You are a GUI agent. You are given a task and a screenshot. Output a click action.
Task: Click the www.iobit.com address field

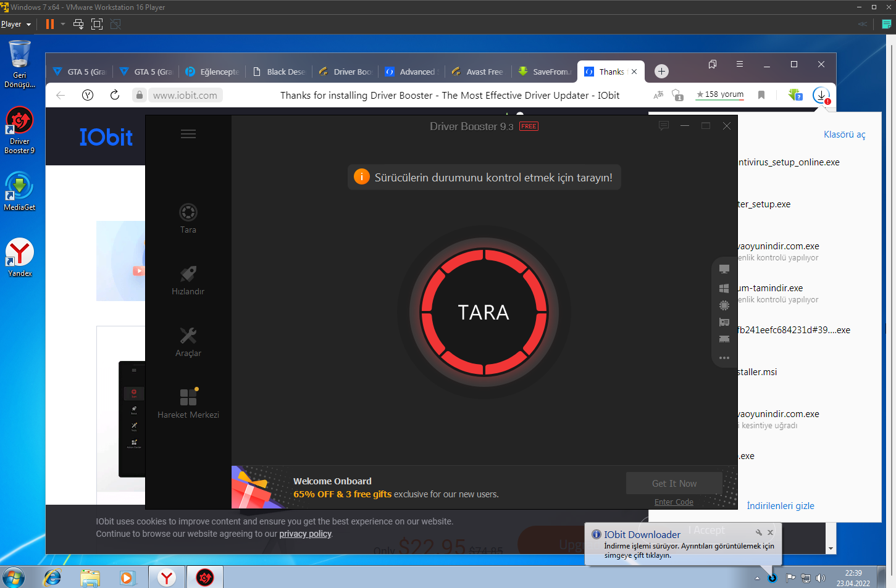[185, 95]
